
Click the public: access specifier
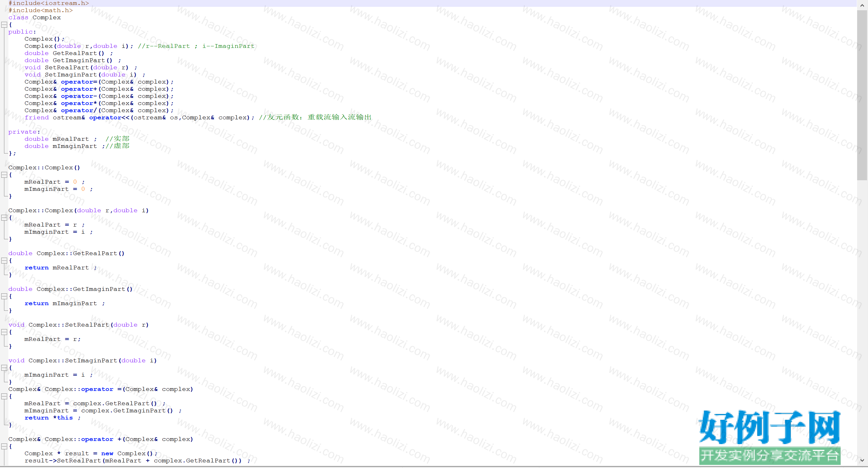coord(22,32)
